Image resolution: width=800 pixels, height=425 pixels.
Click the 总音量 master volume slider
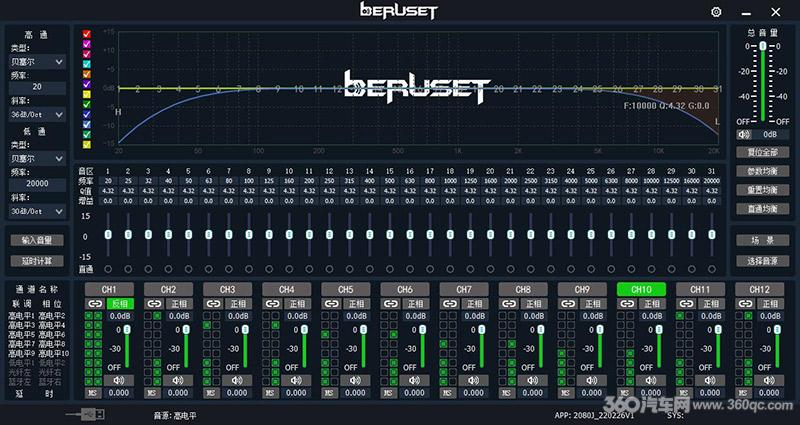[763, 83]
